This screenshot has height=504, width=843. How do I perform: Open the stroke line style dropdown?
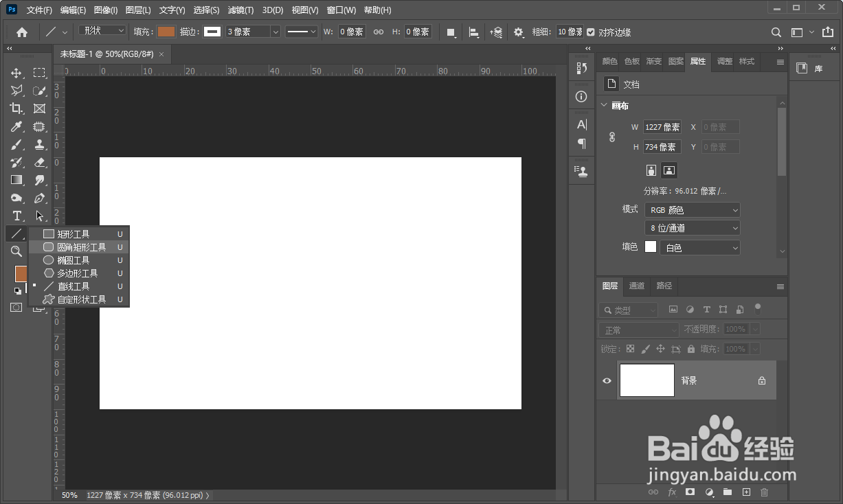pyautogui.click(x=302, y=32)
